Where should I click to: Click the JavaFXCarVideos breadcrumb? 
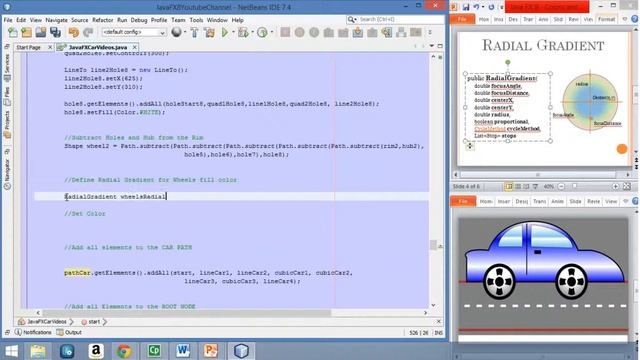tap(43, 322)
